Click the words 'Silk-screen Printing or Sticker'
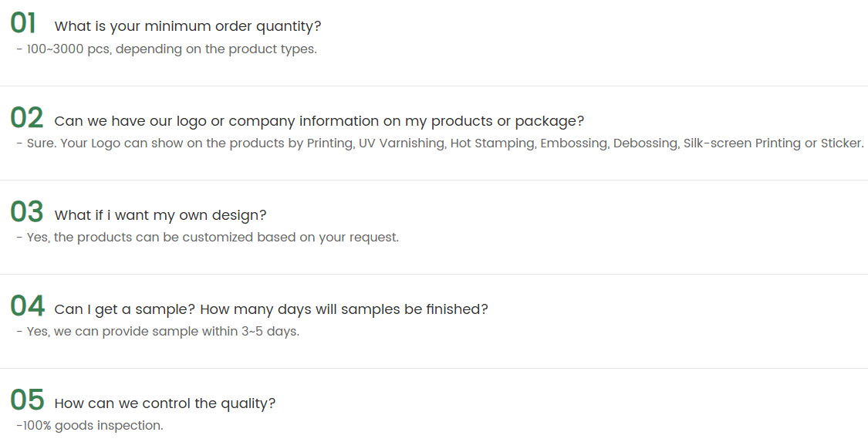Image resolution: width=868 pixels, height=442 pixels. 772,143
